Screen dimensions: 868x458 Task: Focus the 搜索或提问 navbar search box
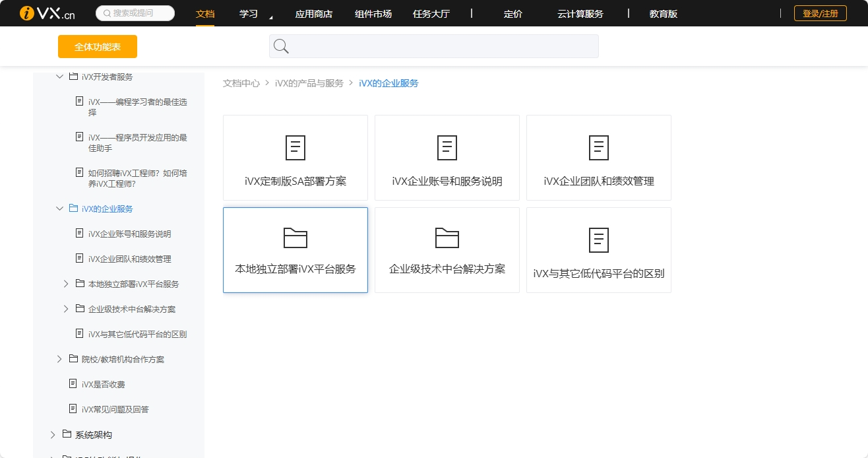[135, 13]
